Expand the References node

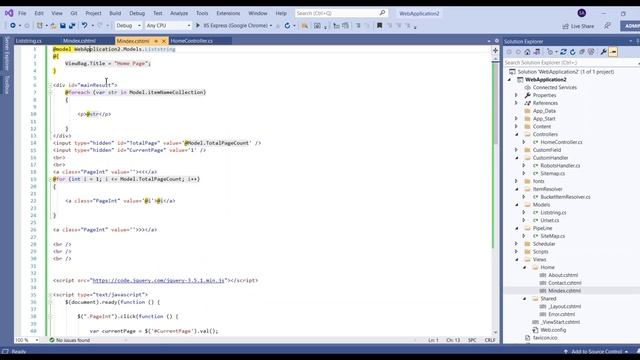[x=517, y=103]
